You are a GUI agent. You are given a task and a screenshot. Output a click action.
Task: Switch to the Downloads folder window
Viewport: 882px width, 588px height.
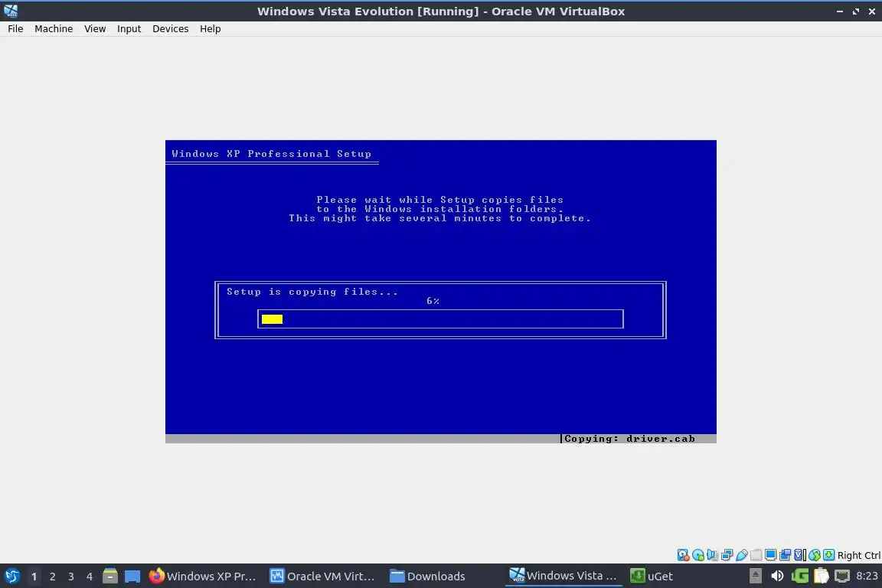tap(427, 577)
